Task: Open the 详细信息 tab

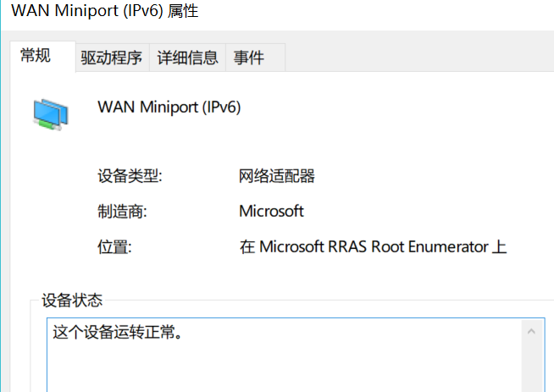Action: coord(187,58)
